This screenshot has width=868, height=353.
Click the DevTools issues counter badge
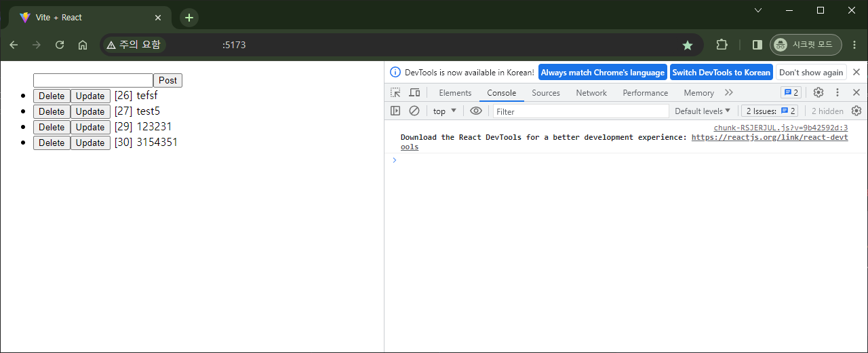(791, 92)
